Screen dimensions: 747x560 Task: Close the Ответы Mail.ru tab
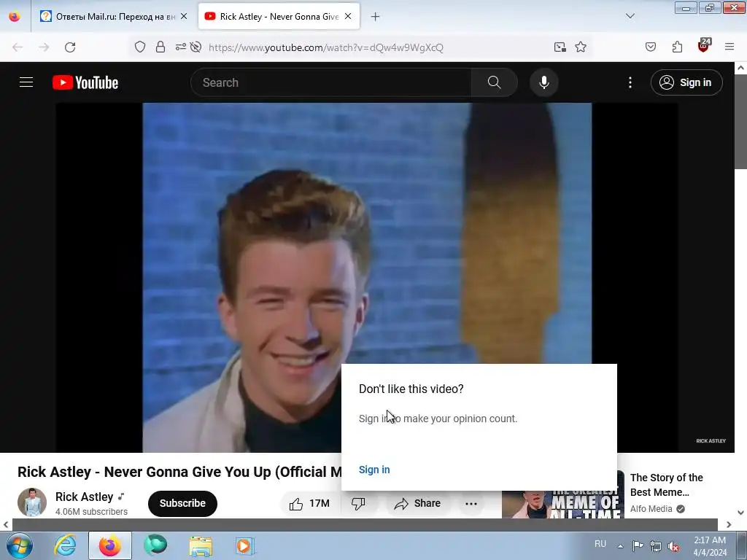point(183,16)
